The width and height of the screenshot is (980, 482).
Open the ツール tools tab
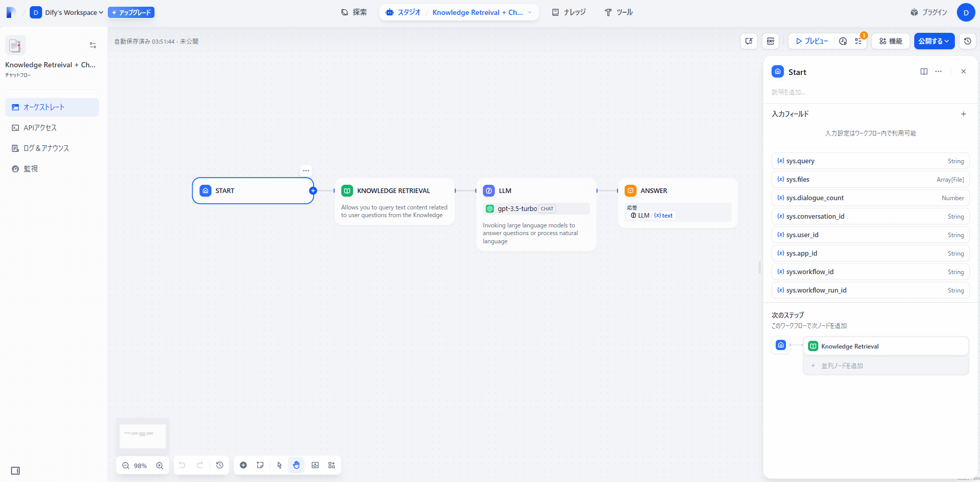[x=619, y=12]
